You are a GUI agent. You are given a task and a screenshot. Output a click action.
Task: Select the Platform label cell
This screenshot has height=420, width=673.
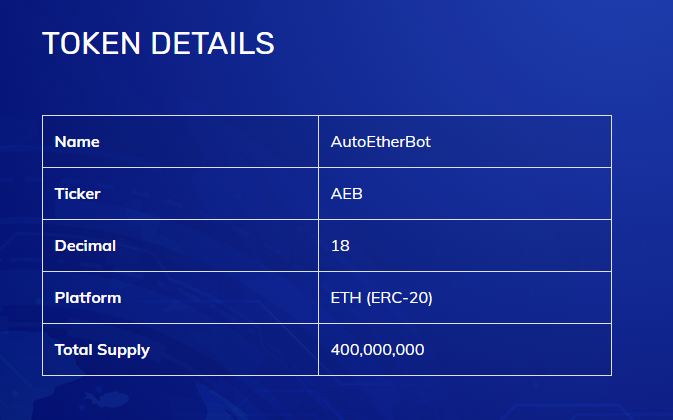coord(180,297)
